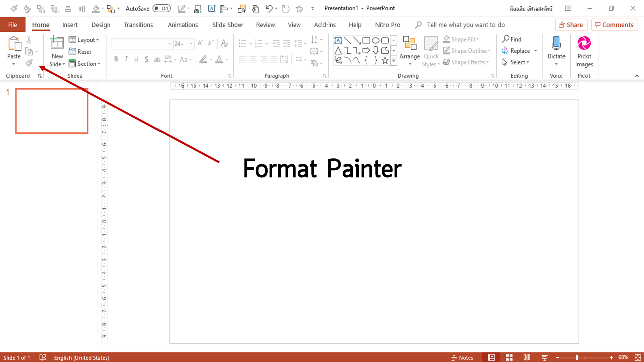Toggle bold formatting

pos(116,59)
